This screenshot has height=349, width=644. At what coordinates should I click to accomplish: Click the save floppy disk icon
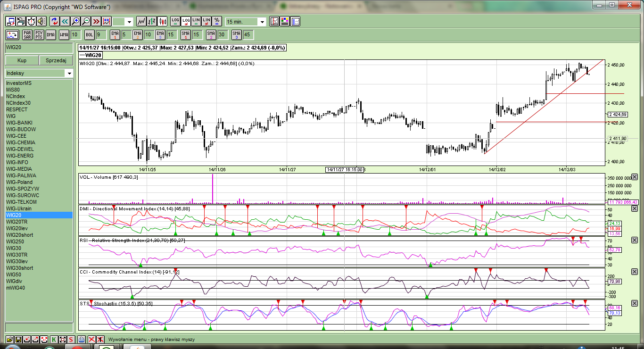[x=18, y=340]
